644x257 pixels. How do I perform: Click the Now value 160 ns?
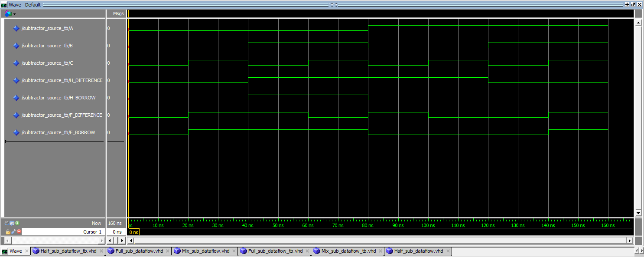115,223
